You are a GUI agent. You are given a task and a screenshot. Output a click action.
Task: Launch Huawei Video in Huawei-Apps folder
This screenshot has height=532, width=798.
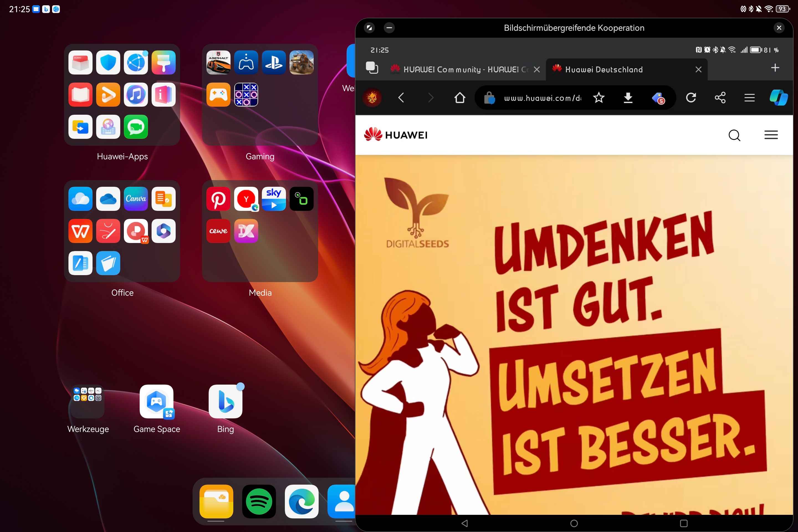pos(108,94)
